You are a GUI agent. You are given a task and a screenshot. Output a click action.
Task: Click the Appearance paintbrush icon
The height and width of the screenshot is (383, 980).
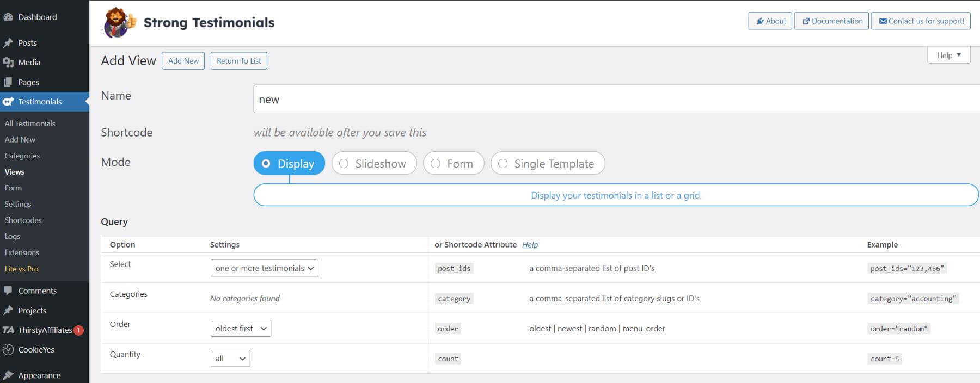point(8,375)
